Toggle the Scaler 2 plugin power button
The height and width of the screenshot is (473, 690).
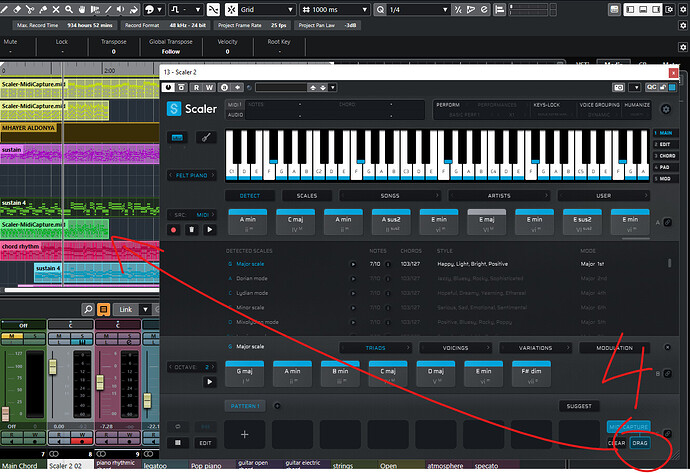point(168,88)
